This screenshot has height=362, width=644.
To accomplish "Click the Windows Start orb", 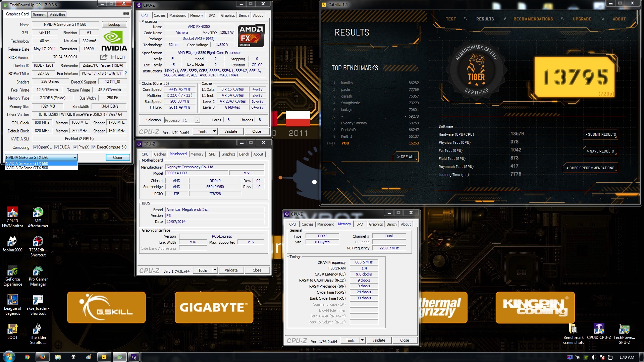I will (x=9, y=357).
